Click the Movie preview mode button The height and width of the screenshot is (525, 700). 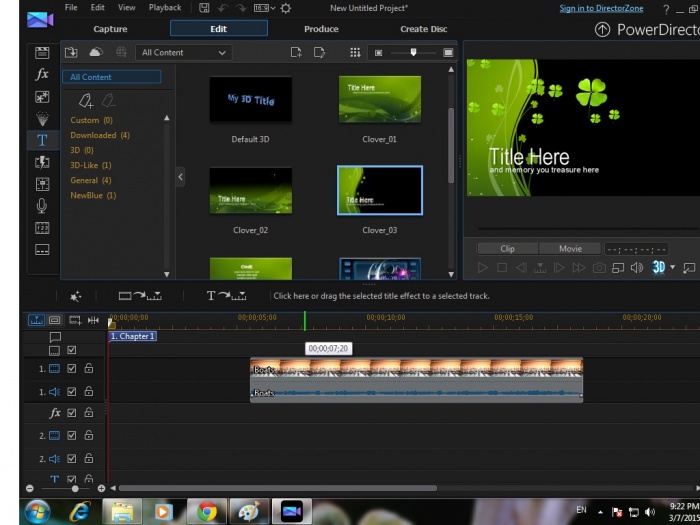click(x=570, y=248)
